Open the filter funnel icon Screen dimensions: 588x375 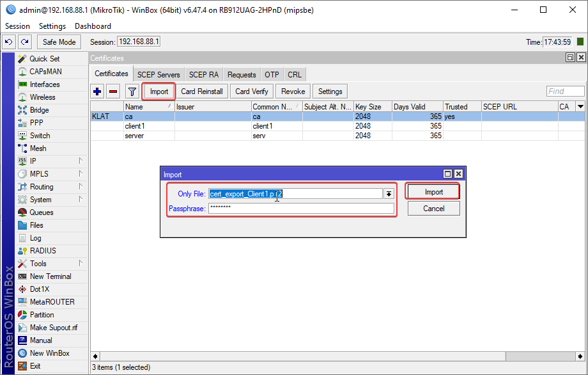point(132,92)
